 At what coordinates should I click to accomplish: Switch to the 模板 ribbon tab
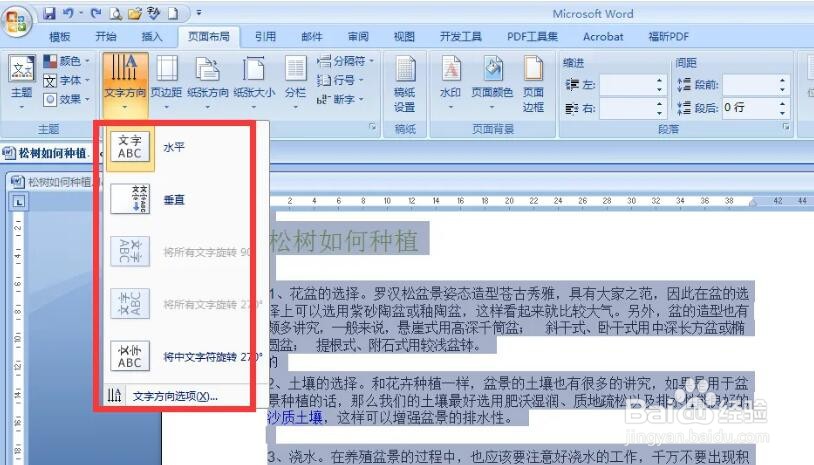[x=60, y=36]
